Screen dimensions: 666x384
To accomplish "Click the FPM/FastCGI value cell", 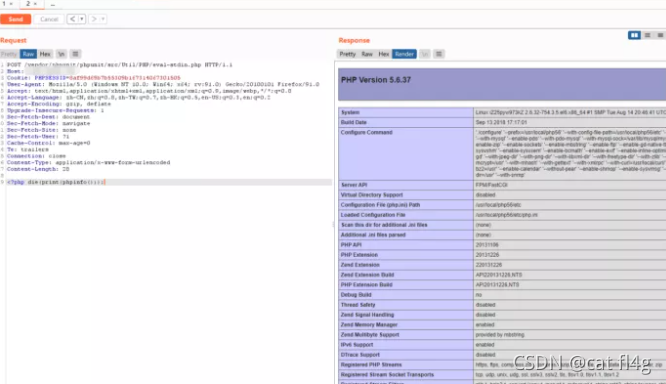I will [x=491, y=185].
